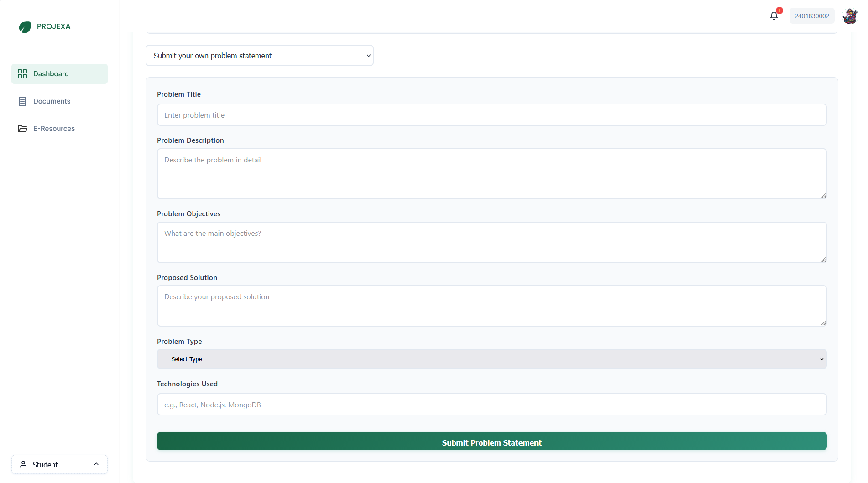Select the Dashboard grid icon
868x483 pixels.
[x=22, y=73]
